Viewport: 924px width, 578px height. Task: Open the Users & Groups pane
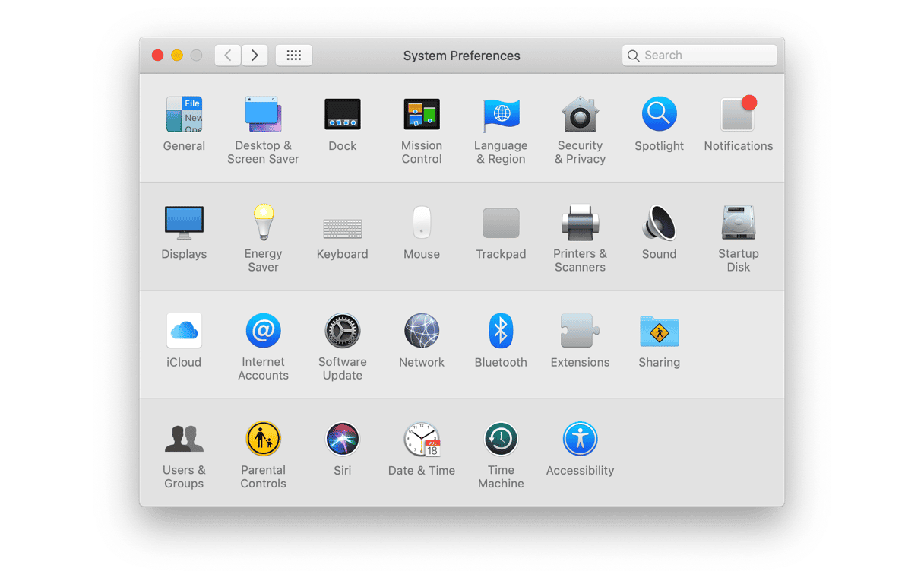[184, 440]
